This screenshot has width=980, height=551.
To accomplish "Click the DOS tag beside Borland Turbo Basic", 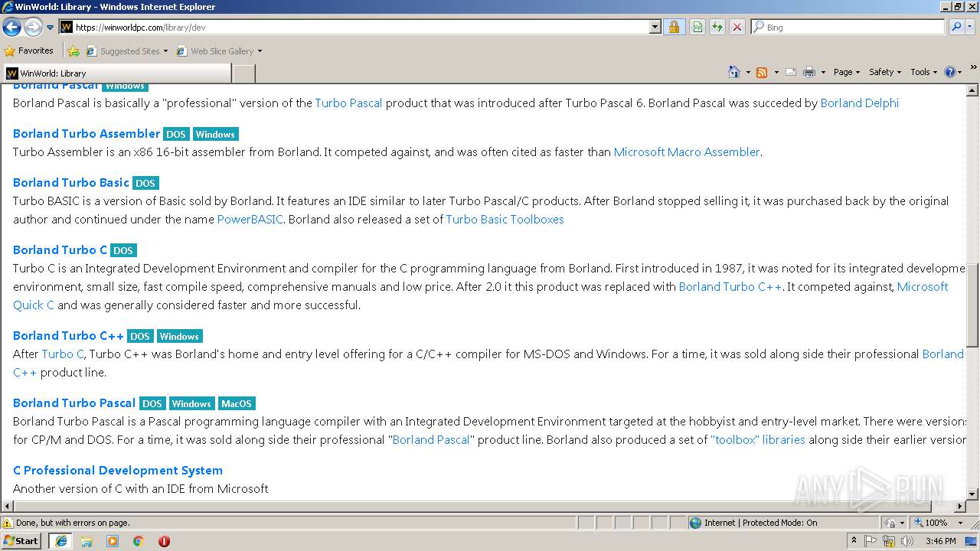I will pyautogui.click(x=145, y=183).
